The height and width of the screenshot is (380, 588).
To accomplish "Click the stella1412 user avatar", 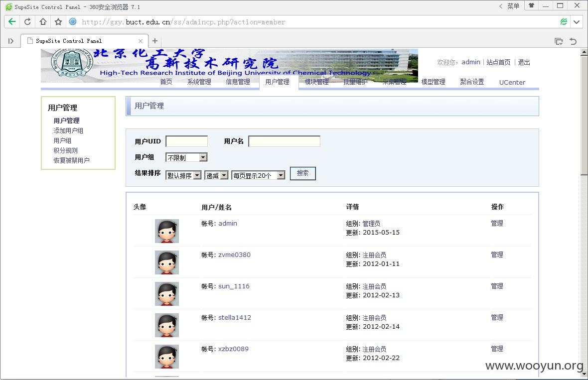I will coord(167,325).
